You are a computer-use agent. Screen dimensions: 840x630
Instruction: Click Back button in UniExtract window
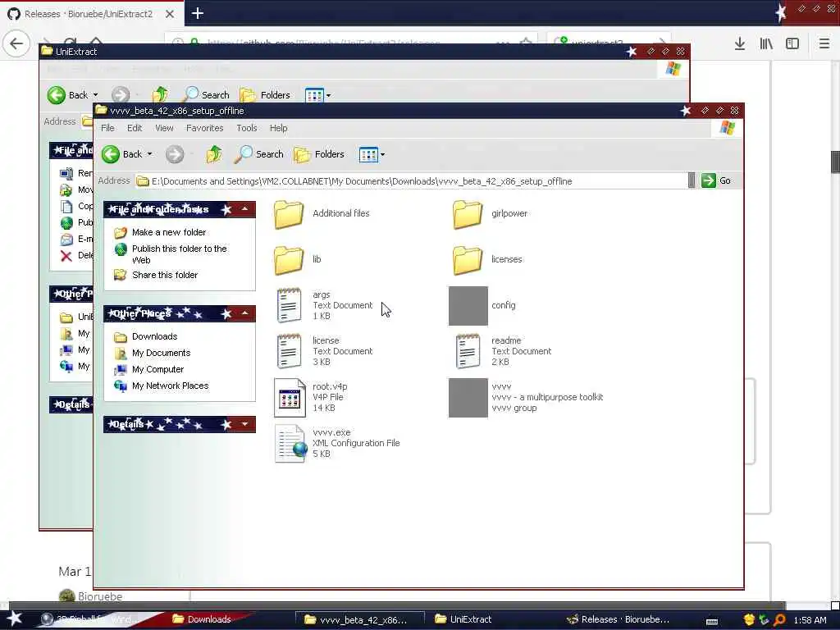(67, 95)
